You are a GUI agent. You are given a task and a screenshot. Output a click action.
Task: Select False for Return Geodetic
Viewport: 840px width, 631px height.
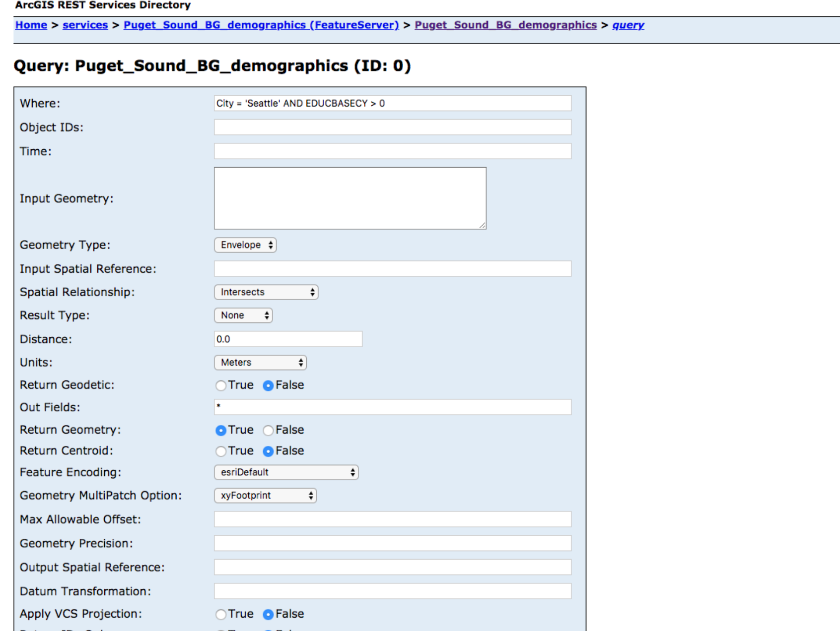(268, 385)
